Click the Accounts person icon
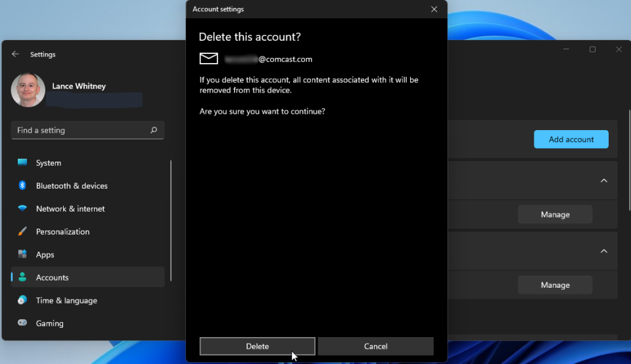The width and height of the screenshot is (631, 364). (22, 277)
